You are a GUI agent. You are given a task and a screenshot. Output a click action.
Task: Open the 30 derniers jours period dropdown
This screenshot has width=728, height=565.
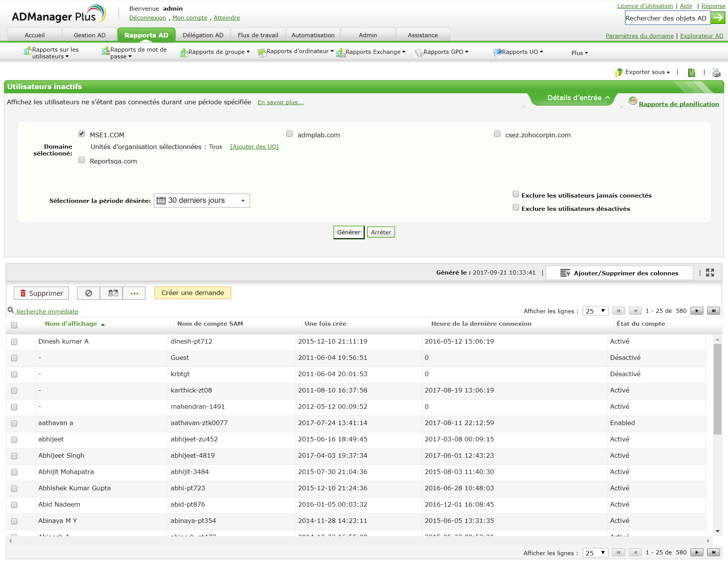point(202,201)
